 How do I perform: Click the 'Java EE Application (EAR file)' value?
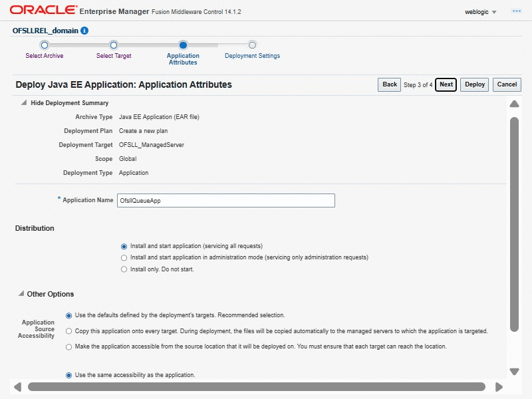pos(159,117)
